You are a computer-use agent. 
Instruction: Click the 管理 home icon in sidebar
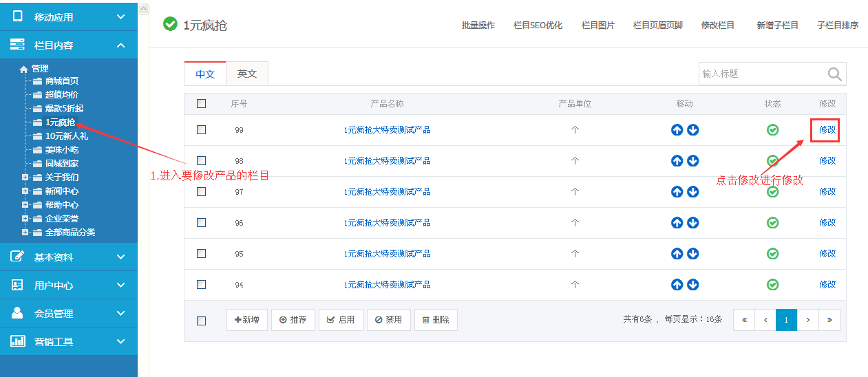tap(24, 69)
